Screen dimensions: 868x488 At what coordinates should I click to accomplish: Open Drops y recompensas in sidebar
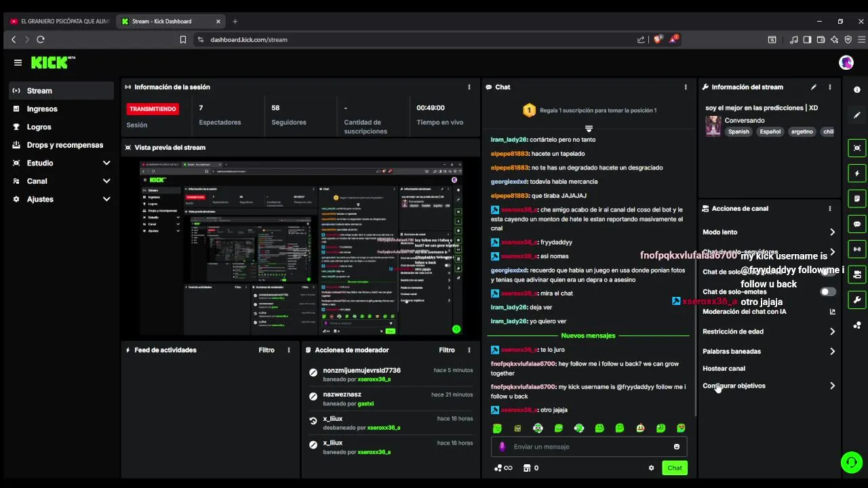62,145
